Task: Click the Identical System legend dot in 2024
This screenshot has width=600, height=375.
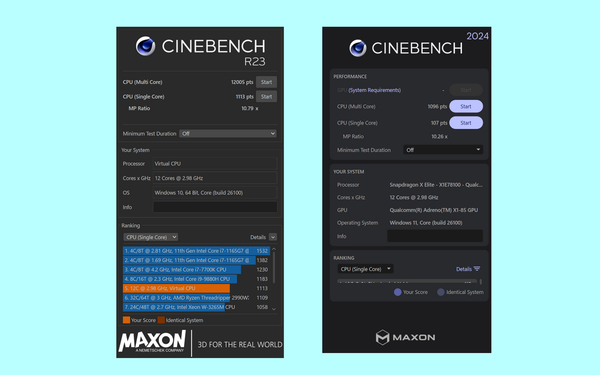Action: (x=441, y=292)
